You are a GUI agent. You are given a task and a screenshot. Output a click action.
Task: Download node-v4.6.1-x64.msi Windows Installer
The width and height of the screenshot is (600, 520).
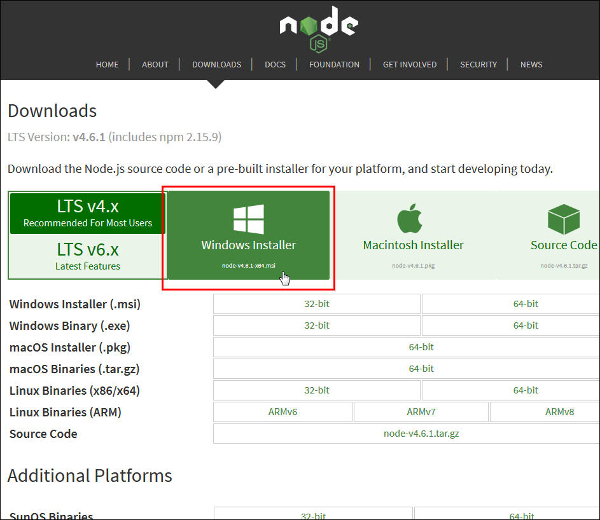249,235
